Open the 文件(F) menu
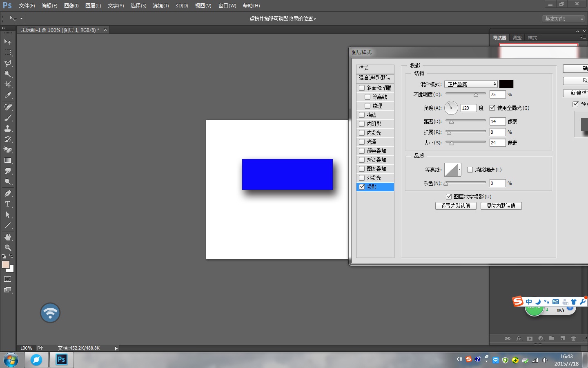 [27, 6]
